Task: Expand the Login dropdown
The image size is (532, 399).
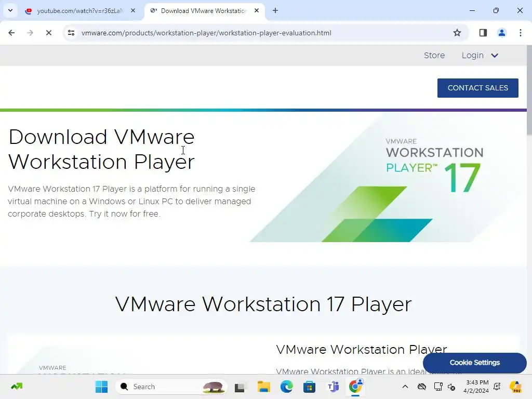Action: [x=480, y=55]
